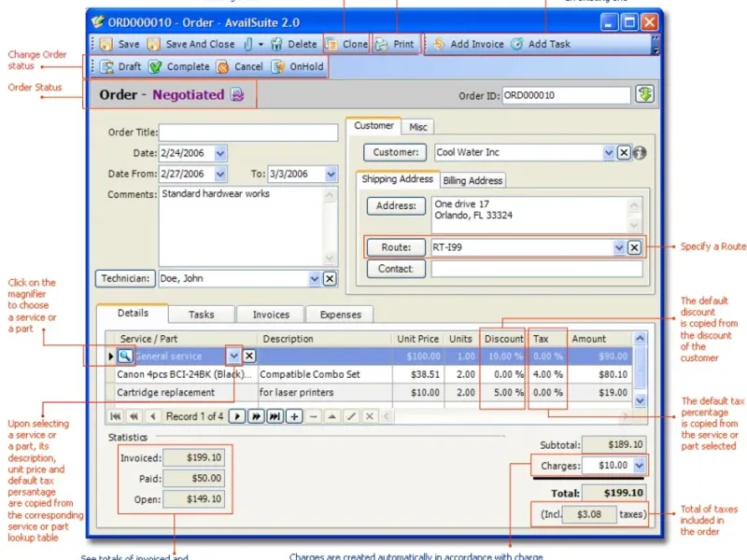Set order status to Draft
This screenshot has height=560, width=747.
pos(121,66)
